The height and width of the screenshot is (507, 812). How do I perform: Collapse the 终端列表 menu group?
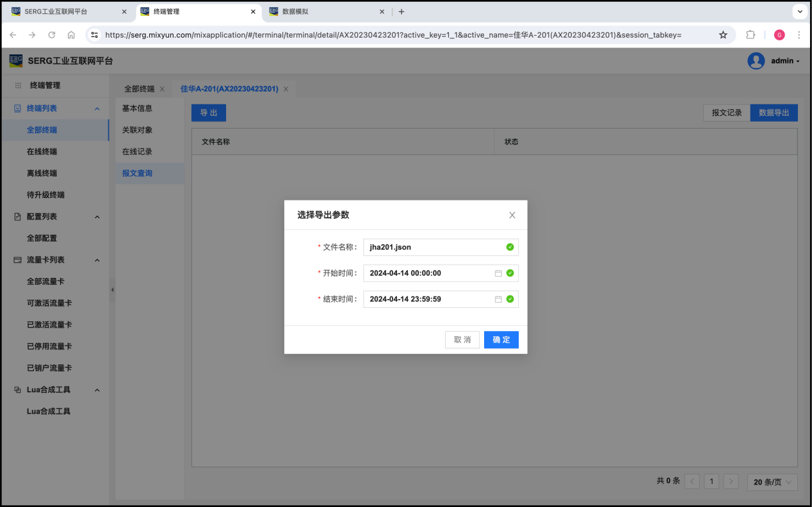click(x=97, y=109)
